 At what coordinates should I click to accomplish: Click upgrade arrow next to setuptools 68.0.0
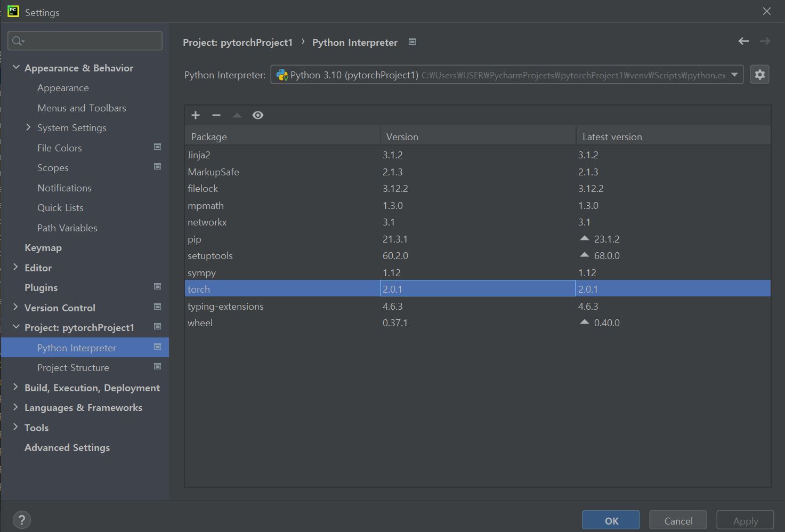[x=585, y=255]
